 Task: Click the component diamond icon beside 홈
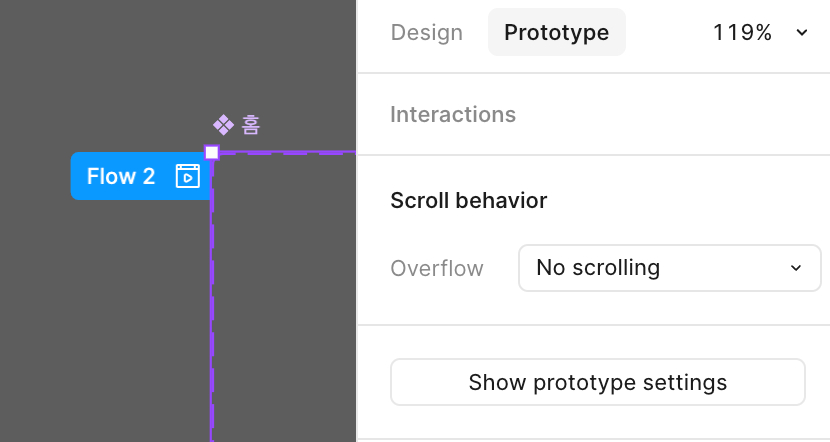point(223,125)
